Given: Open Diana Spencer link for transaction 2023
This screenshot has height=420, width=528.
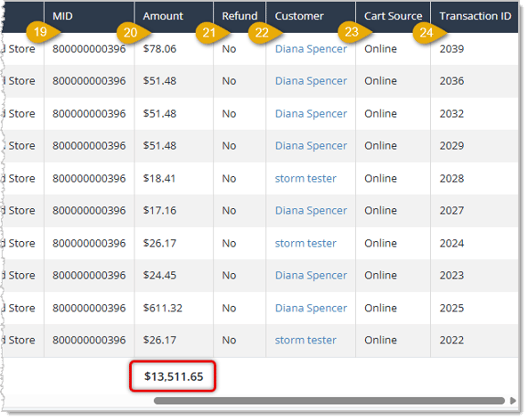Looking at the screenshot, I should coord(311,275).
